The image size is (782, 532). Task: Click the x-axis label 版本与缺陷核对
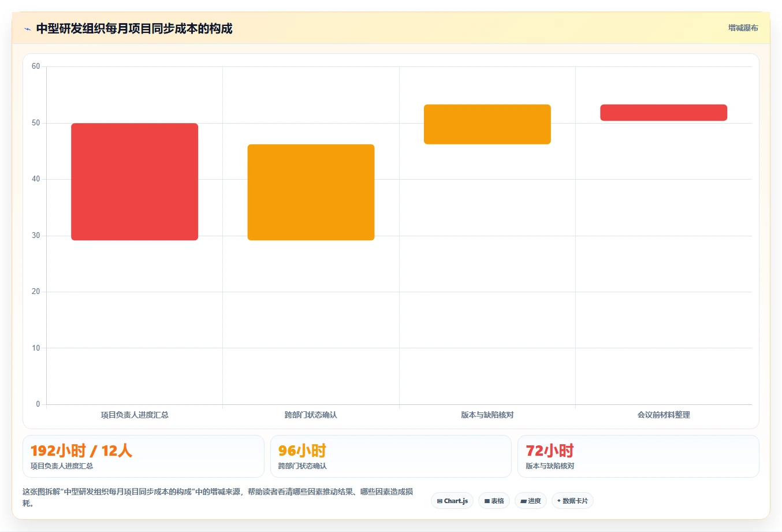click(x=487, y=415)
